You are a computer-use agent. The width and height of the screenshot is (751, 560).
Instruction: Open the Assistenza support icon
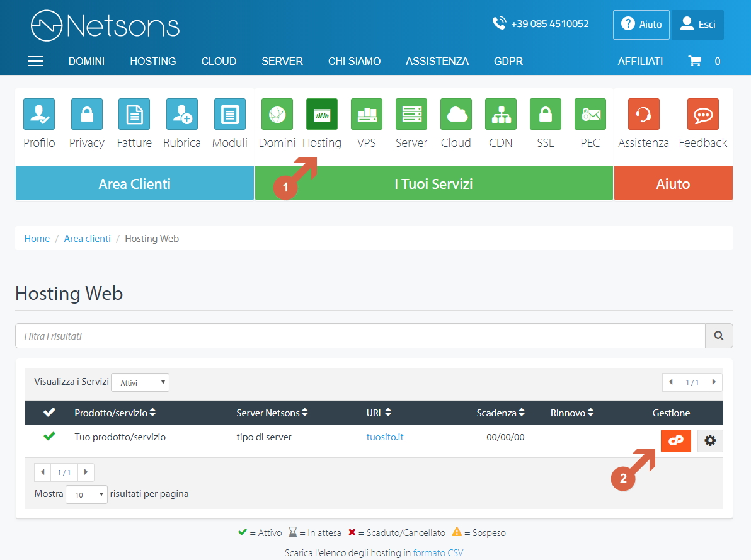tap(643, 114)
